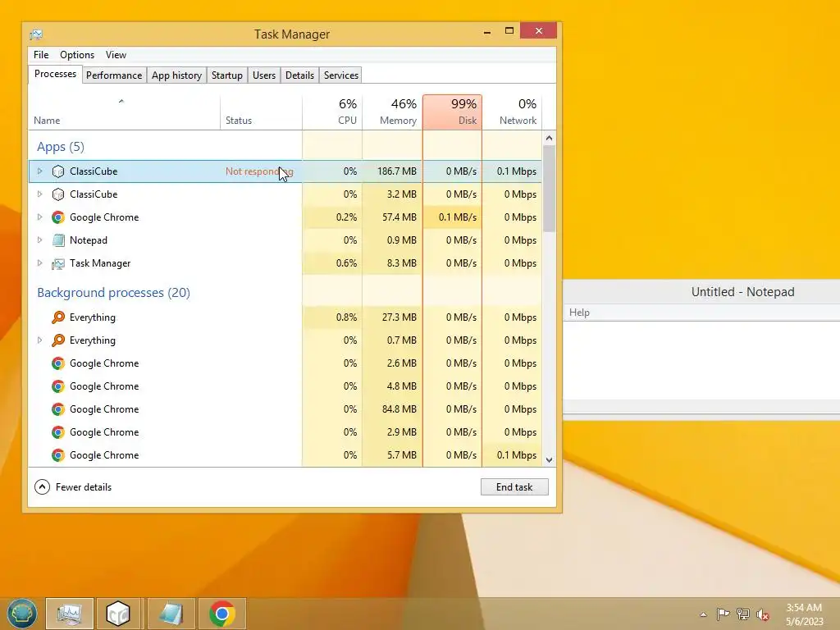The height and width of the screenshot is (630, 840).
Task: Open the Start button on taskbar
Action: point(21,614)
